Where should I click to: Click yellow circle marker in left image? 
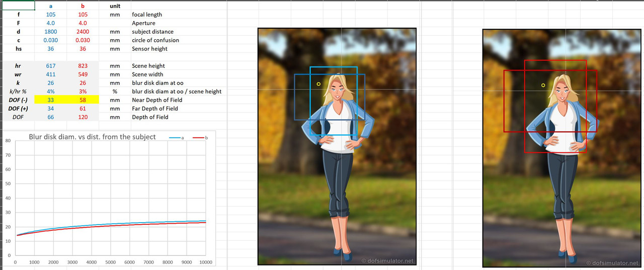(x=318, y=84)
